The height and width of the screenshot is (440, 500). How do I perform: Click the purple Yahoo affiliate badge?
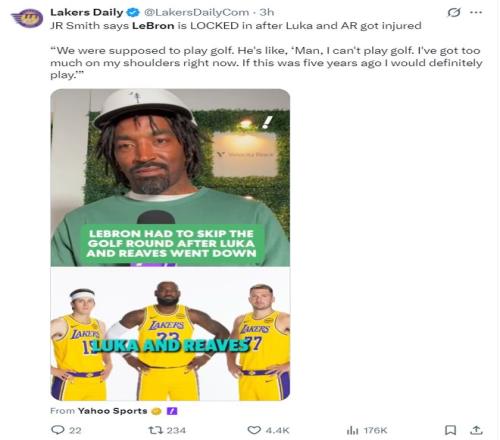172,411
